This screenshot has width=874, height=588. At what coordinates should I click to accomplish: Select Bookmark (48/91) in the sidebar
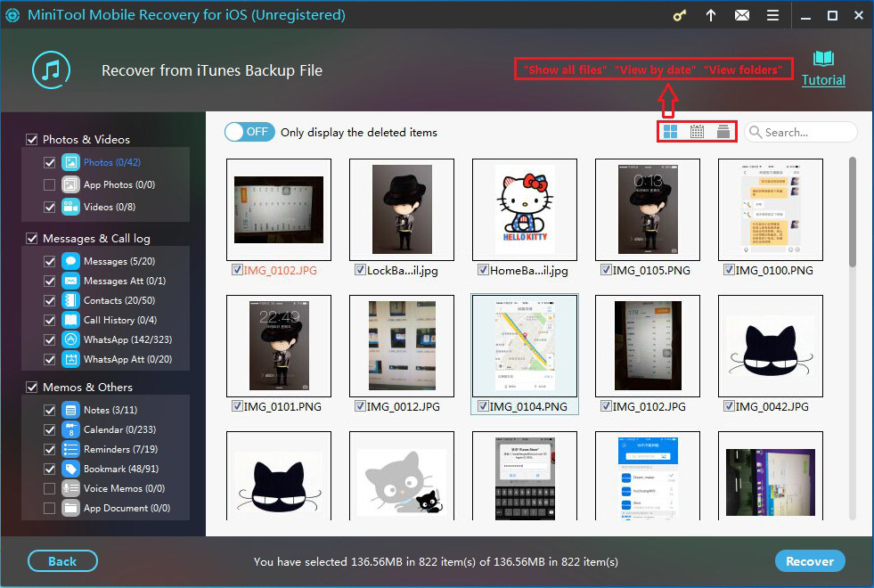pos(121,469)
